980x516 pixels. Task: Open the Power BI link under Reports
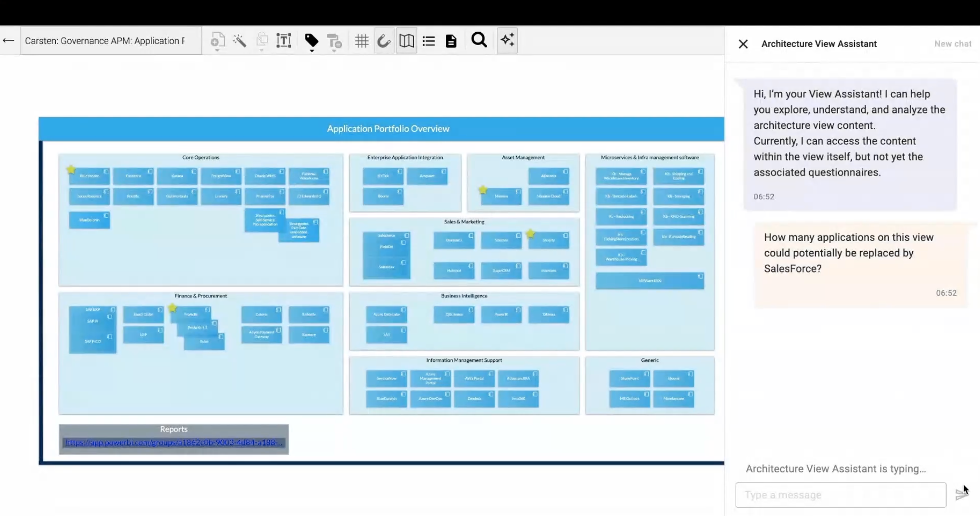point(174,442)
